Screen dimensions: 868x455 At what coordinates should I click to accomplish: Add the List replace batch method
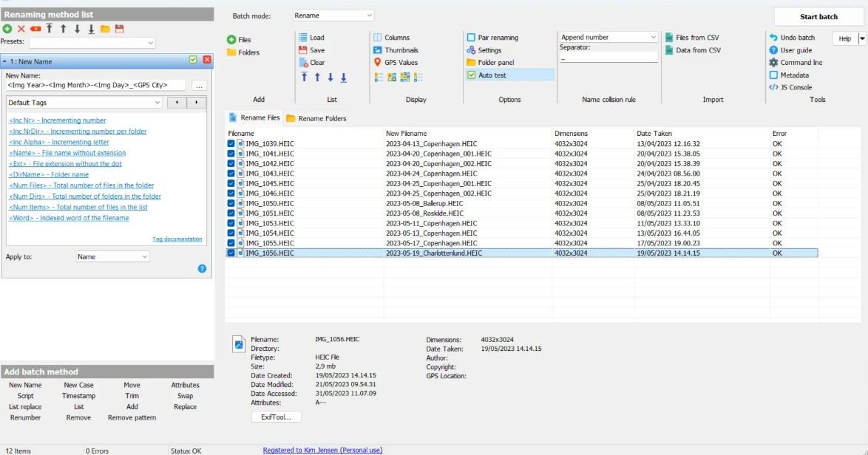25,407
